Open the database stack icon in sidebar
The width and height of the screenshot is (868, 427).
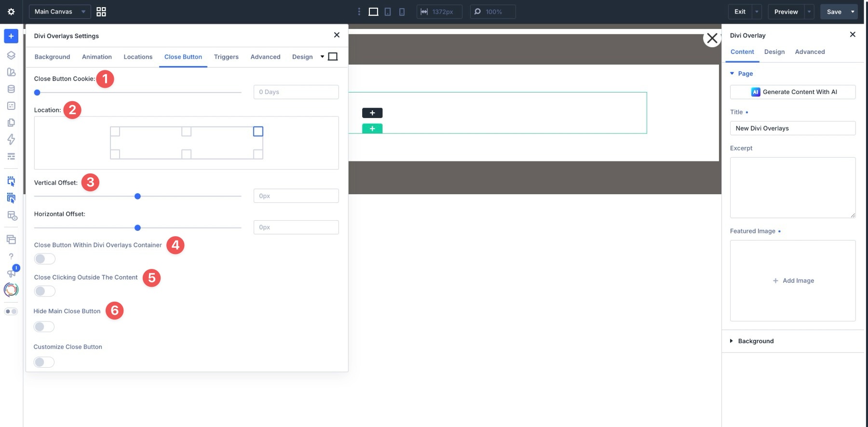(x=11, y=89)
